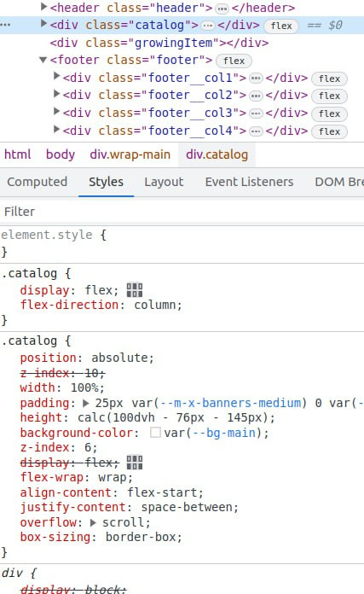Select the growingItem div node
Screen dimensions: 364x594
tap(159, 43)
